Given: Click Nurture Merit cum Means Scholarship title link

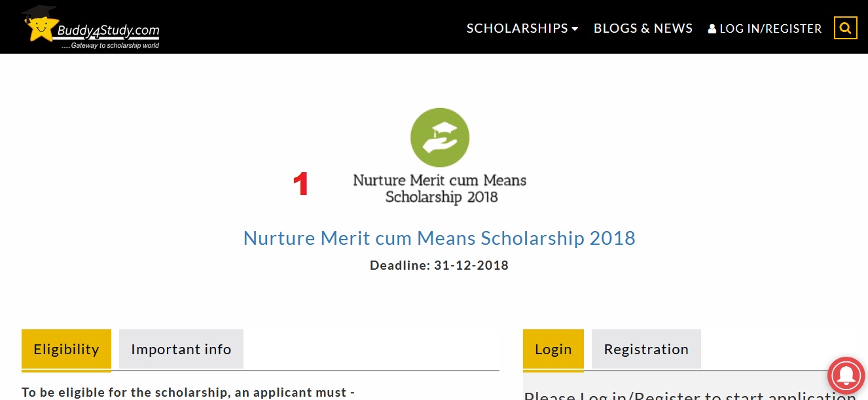Looking at the screenshot, I should tap(439, 238).
